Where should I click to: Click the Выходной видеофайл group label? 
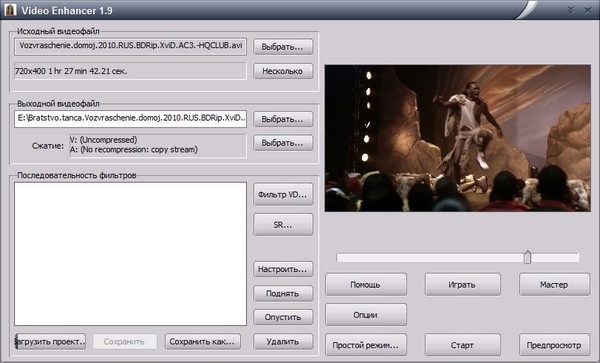pos(58,104)
